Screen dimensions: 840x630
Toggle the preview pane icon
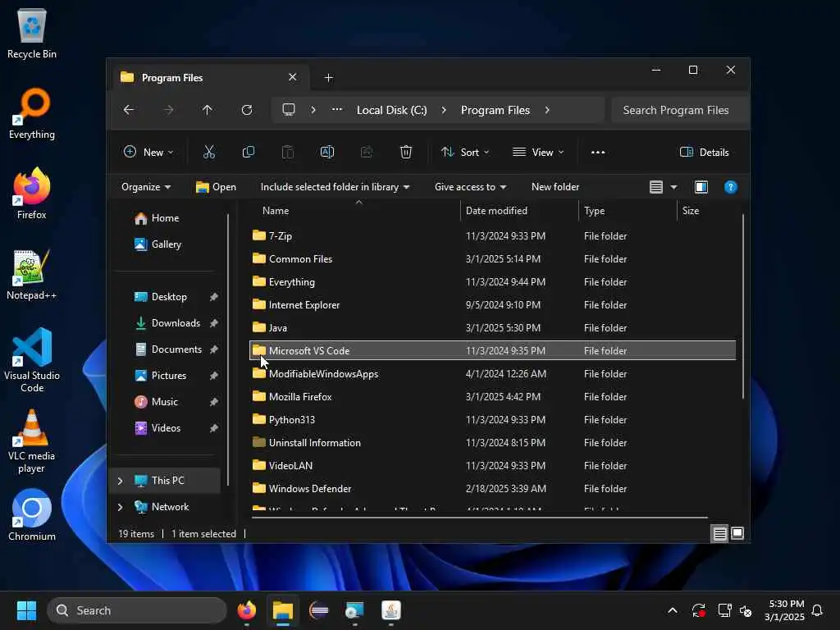701,187
